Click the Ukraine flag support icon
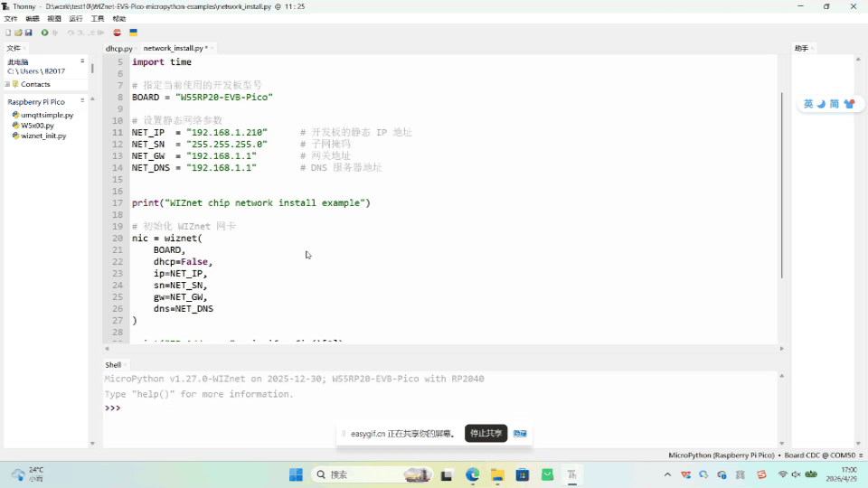868x488 pixels. point(134,33)
